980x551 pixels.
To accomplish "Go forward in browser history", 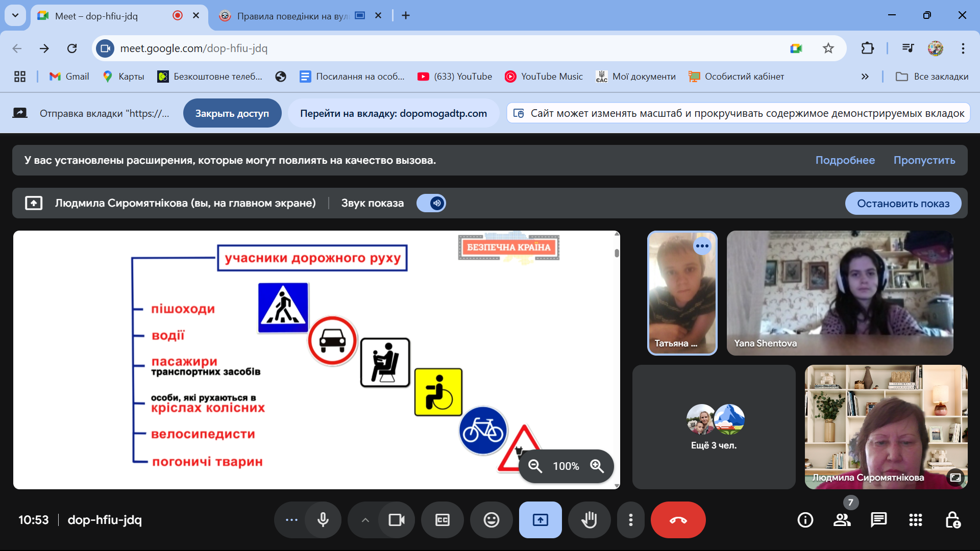I will tap(44, 48).
